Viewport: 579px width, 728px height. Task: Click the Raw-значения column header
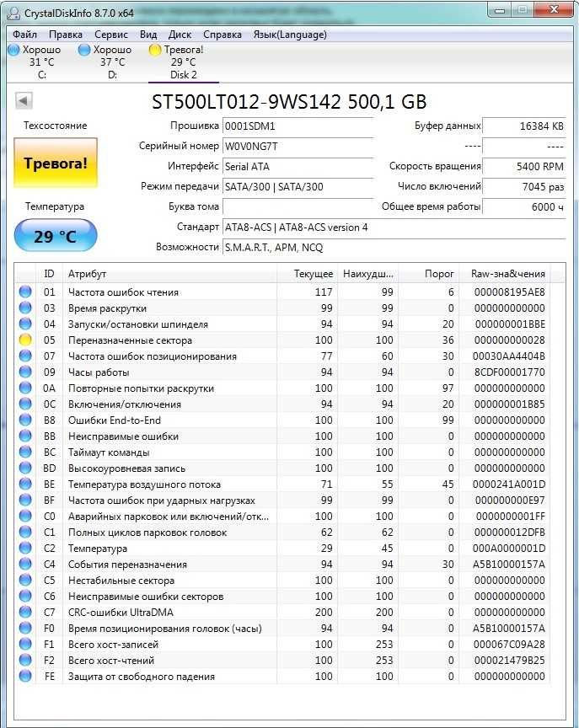point(505,274)
